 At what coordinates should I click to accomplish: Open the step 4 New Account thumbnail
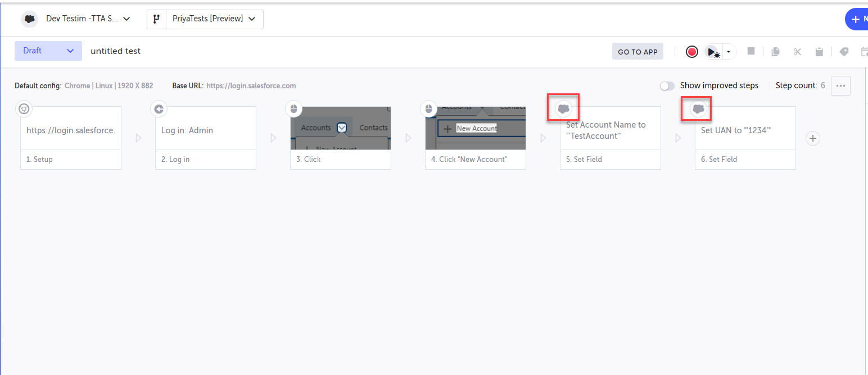pos(476,128)
